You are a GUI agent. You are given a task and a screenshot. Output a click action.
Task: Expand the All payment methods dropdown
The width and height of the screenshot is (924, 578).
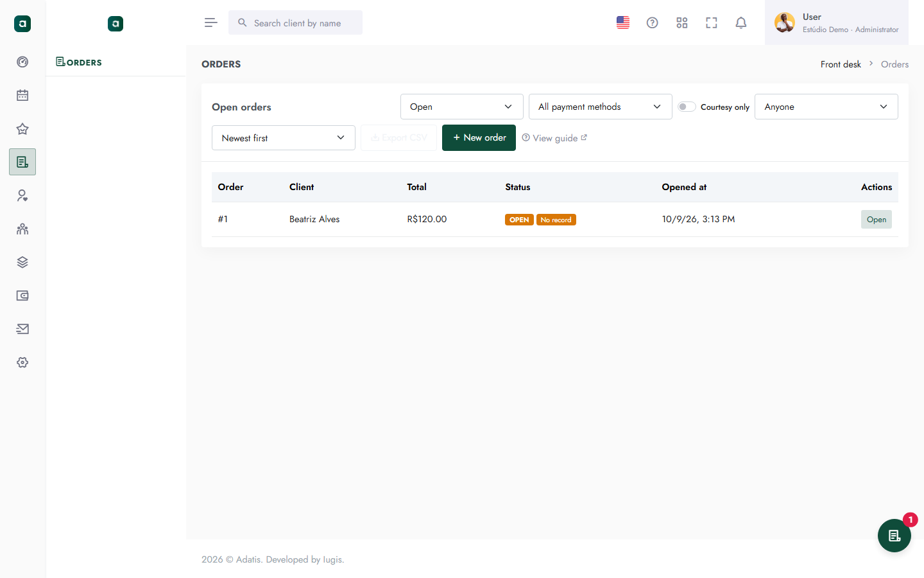coord(601,107)
